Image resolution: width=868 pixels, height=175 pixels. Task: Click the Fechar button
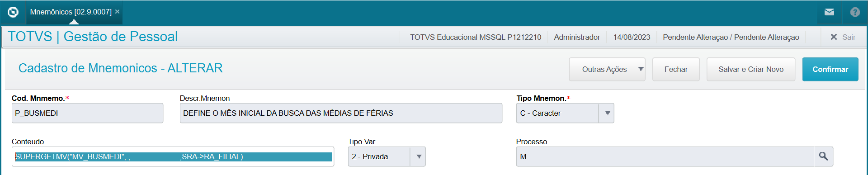tap(676, 69)
